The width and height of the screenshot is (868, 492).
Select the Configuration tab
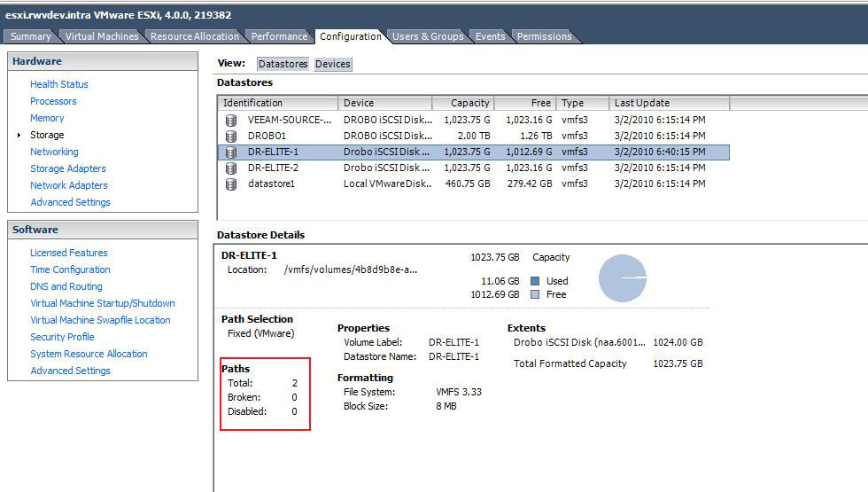pyautogui.click(x=351, y=36)
